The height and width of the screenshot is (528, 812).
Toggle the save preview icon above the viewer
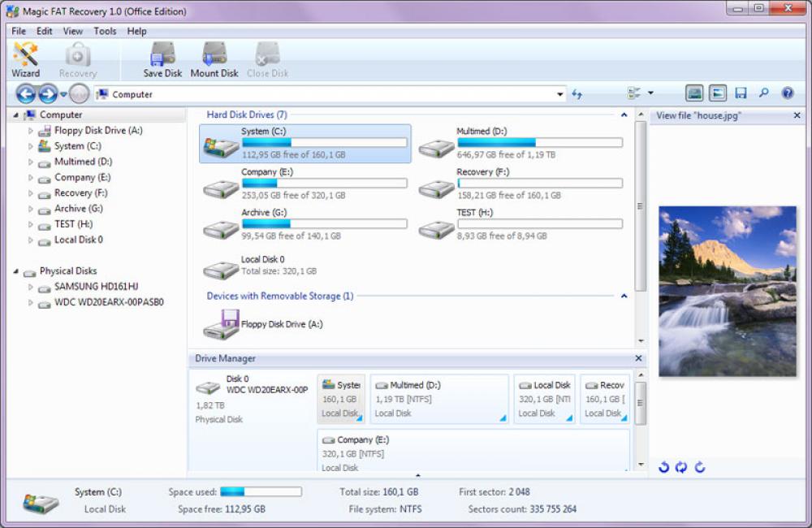[x=741, y=93]
